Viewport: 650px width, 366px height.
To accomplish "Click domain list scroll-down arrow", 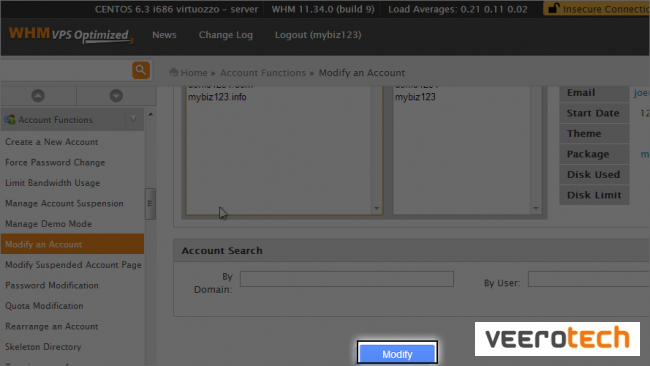I will pyautogui.click(x=376, y=208).
